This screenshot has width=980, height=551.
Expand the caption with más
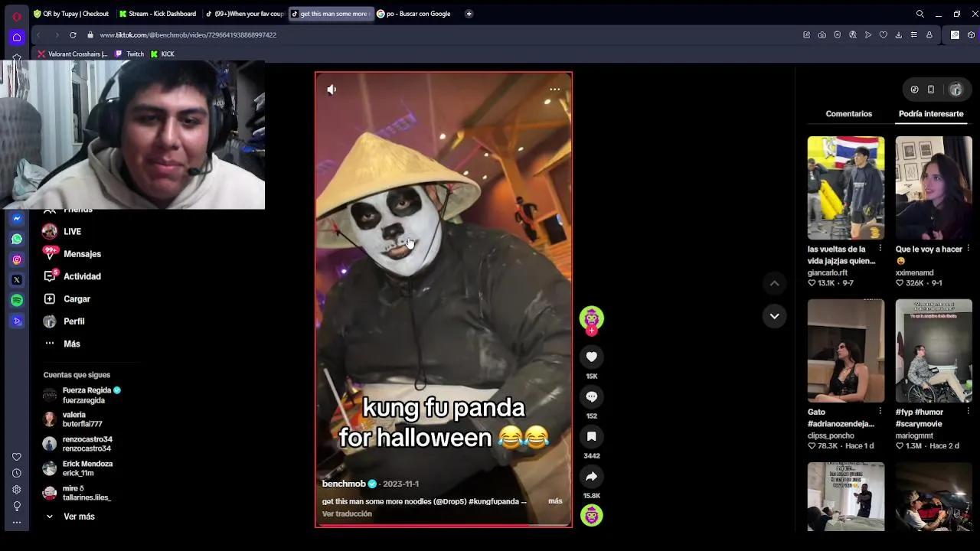tap(555, 501)
